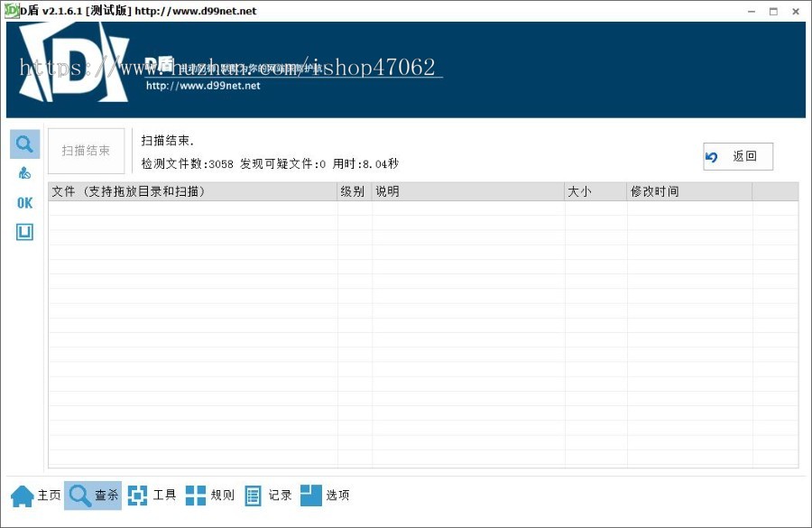Viewport: 812px width, 528px height.
Task: Click the 扫描结束 button
Action: tap(86, 151)
